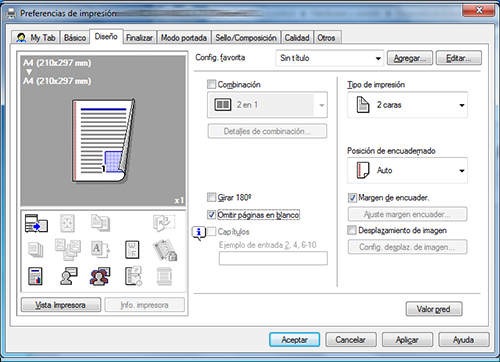Click the greyed duplicate pages icon in top row
Image resolution: width=500 pixels, height=362 pixels.
click(100, 223)
